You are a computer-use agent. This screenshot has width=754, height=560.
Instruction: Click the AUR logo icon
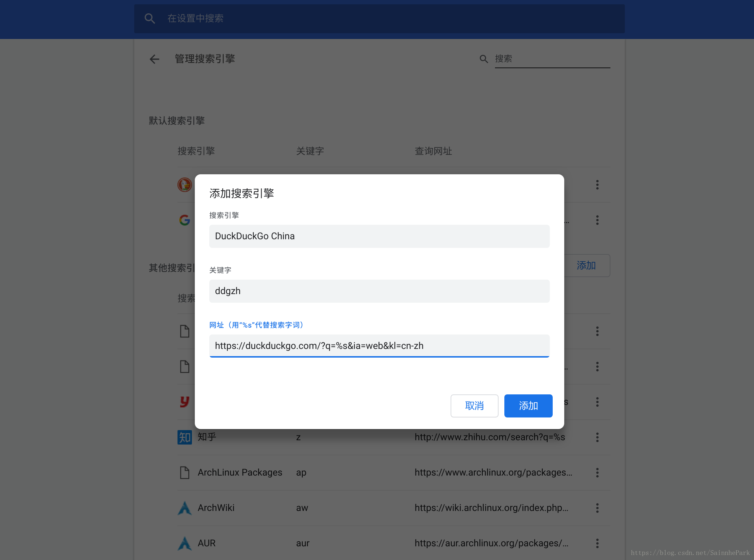(185, 543)
